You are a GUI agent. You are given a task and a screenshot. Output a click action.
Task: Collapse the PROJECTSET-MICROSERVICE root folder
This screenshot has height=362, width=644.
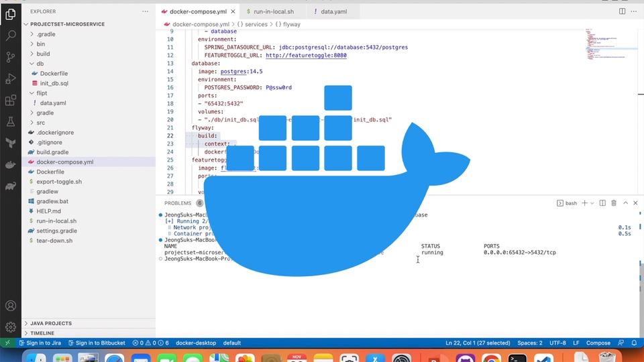coord(67,24)
